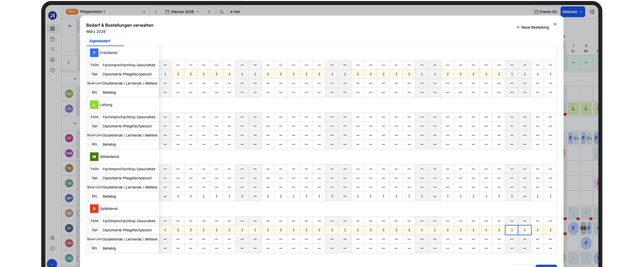
Task: Collapse the group chevron above CF avatar
Action: [x=75, y=123]
